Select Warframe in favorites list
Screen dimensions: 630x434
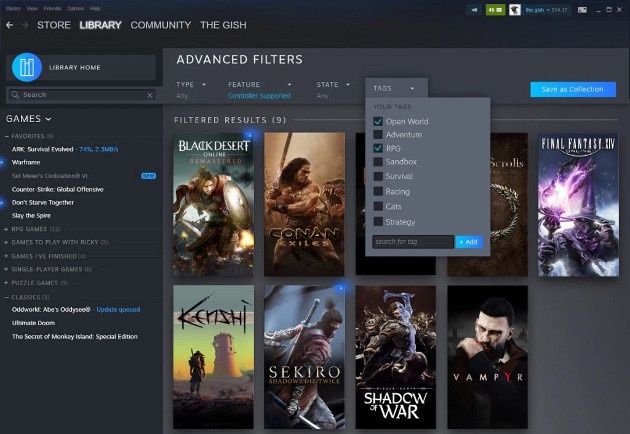pyautogui.click(x=26, y=162)
